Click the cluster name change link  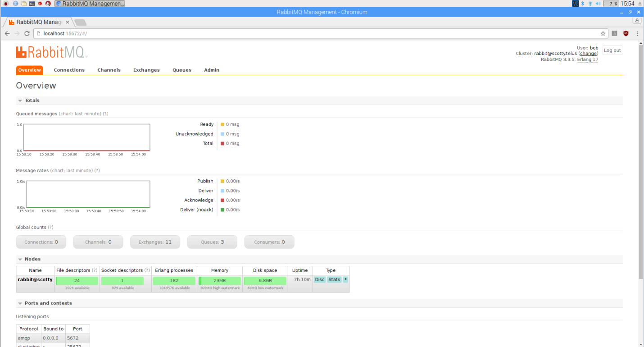(x=588, y=54)
